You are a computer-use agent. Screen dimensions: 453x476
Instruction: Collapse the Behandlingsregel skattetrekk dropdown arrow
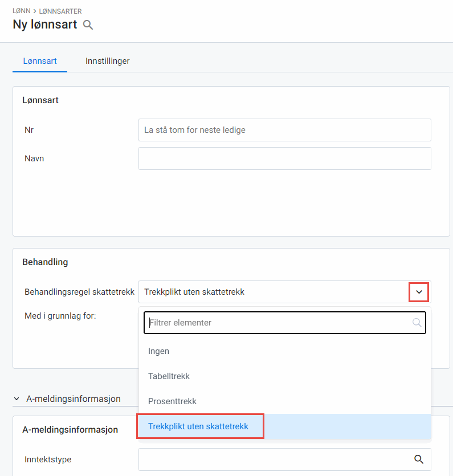(419, 292)
